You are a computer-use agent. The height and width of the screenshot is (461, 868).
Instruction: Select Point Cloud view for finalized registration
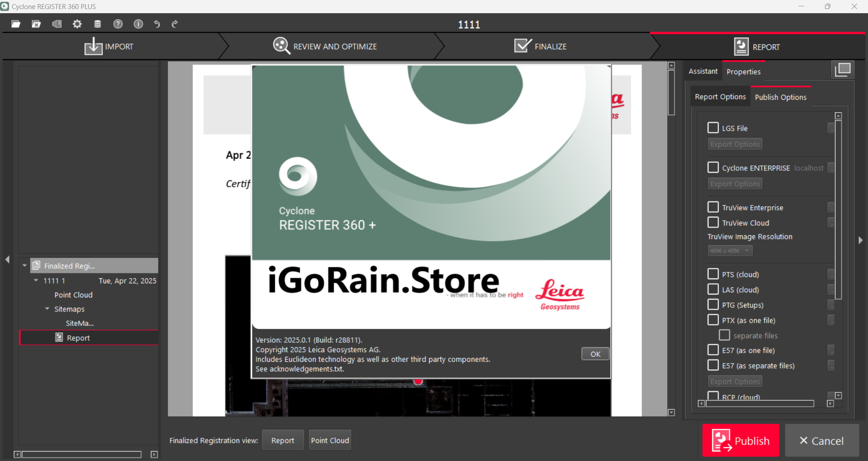329,440
